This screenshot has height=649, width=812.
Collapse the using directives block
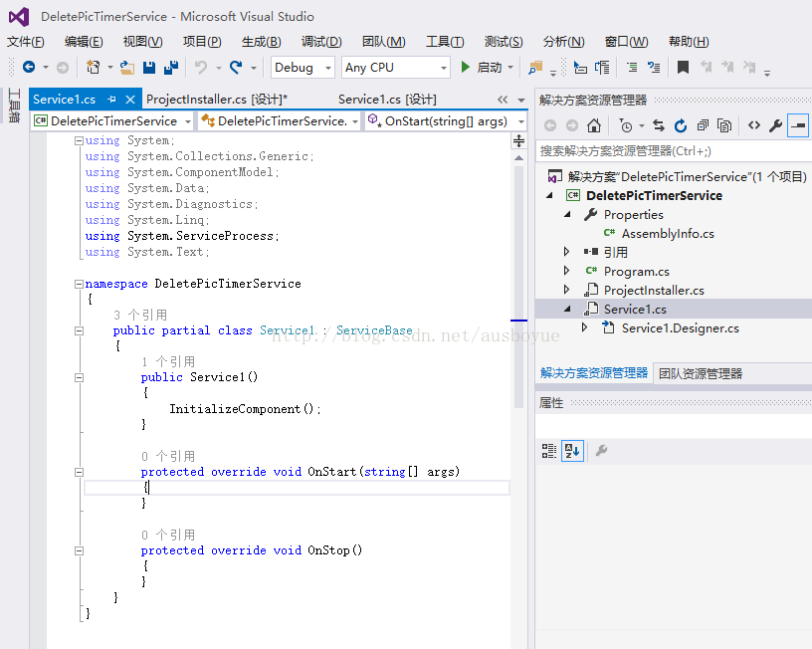(79, 141)
